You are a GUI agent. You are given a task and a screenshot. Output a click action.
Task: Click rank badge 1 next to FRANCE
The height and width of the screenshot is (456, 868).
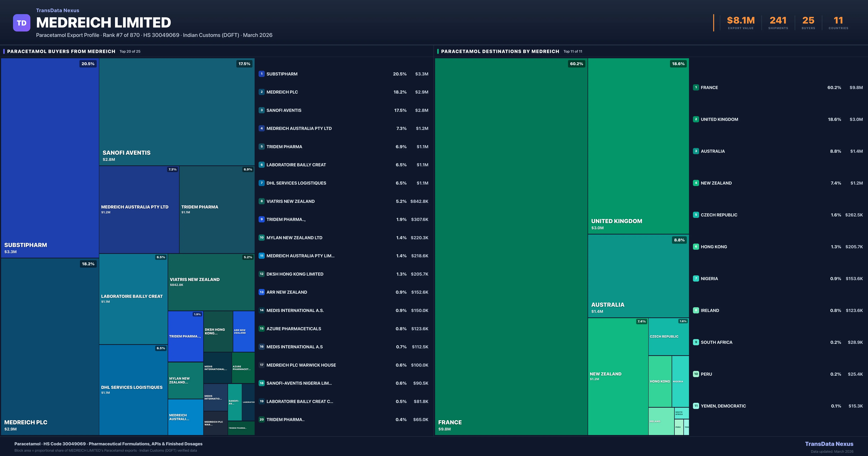696,87
